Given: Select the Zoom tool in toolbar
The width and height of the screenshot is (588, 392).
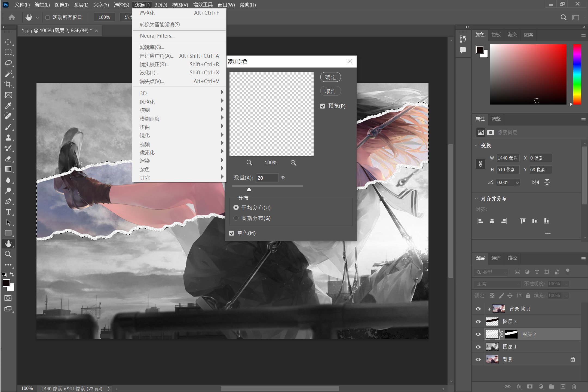Looking at the screenshot, I should 8,254.
